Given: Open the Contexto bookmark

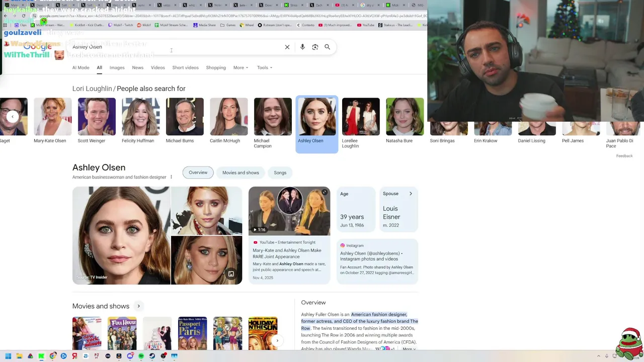Looking at the screenshot, I should [305, 25].
